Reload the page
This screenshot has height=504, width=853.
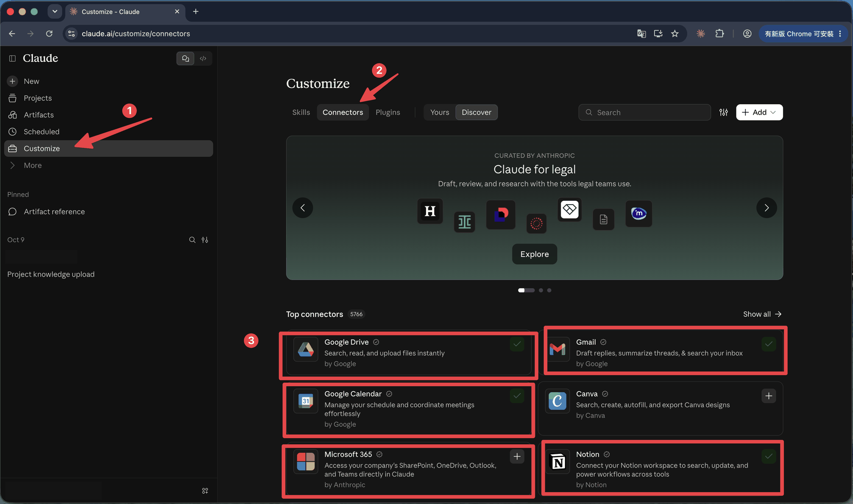[x=49, y=34]
